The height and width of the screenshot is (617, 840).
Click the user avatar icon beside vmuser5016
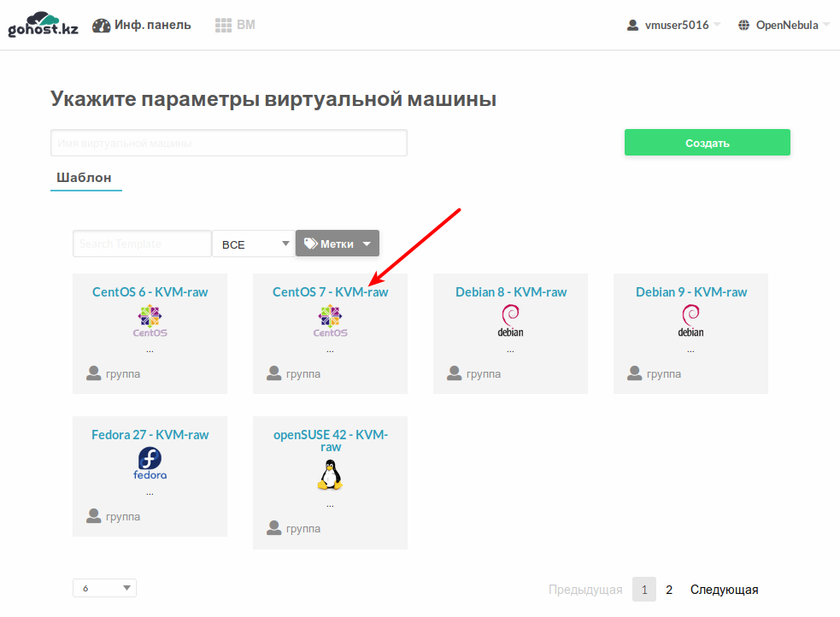pos(632,25)
